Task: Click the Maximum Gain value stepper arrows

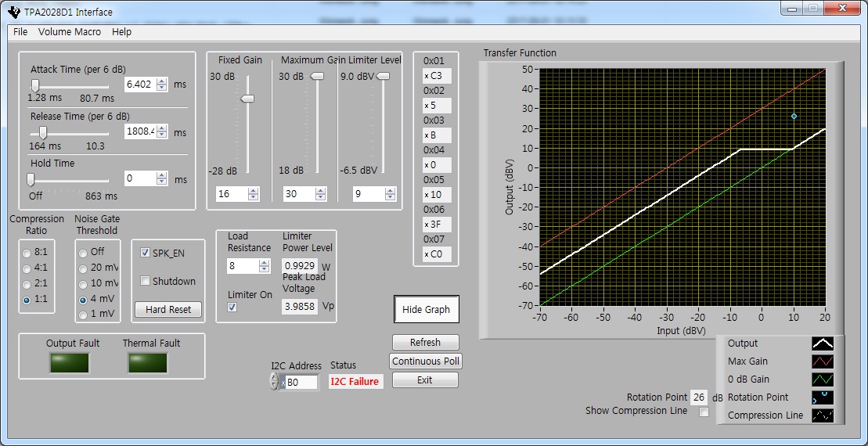Action: pos(321,194)
